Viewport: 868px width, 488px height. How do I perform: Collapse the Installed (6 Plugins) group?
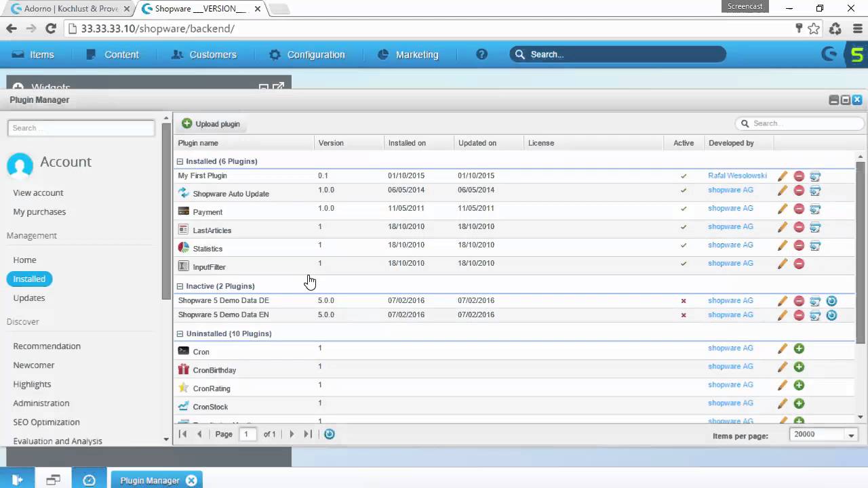(x=180, y=161)
